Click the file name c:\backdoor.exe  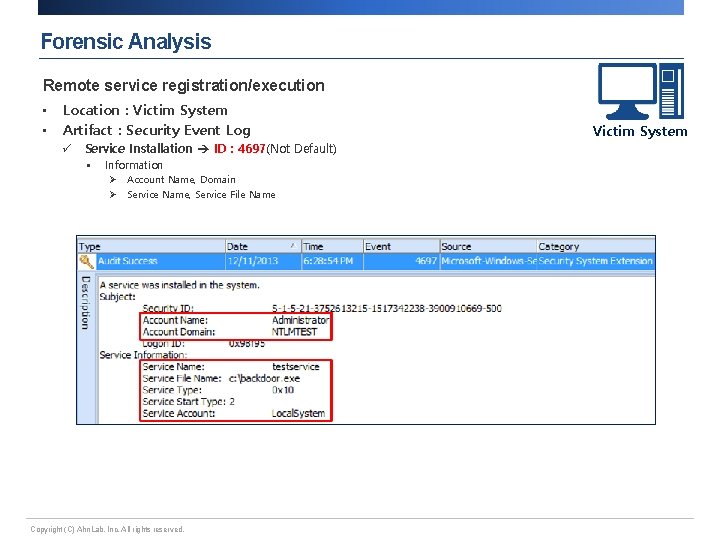264,378
